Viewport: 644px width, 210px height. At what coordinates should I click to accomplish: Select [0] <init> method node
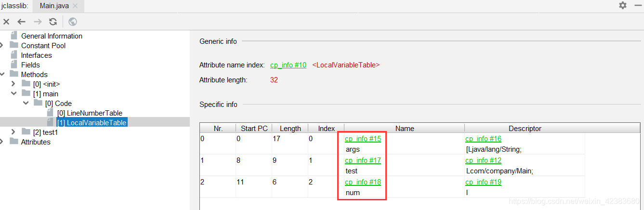(47, 84)
